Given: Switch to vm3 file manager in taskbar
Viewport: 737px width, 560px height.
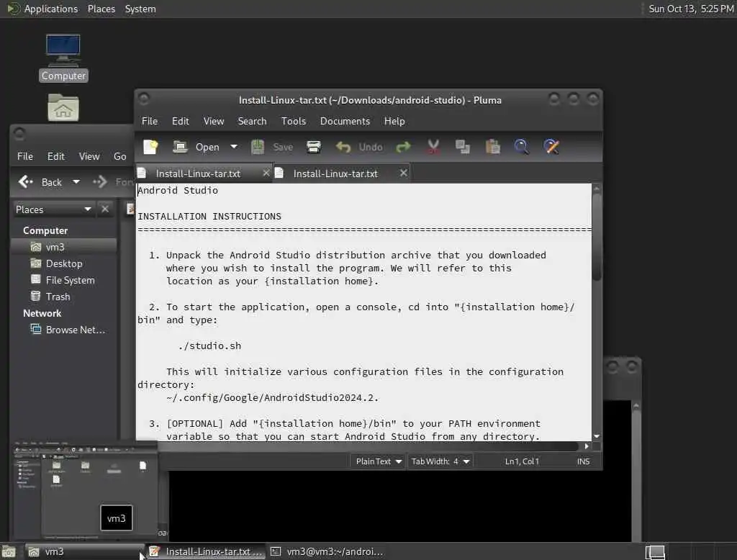Looking at the screenshot, I should click(83, 551).
